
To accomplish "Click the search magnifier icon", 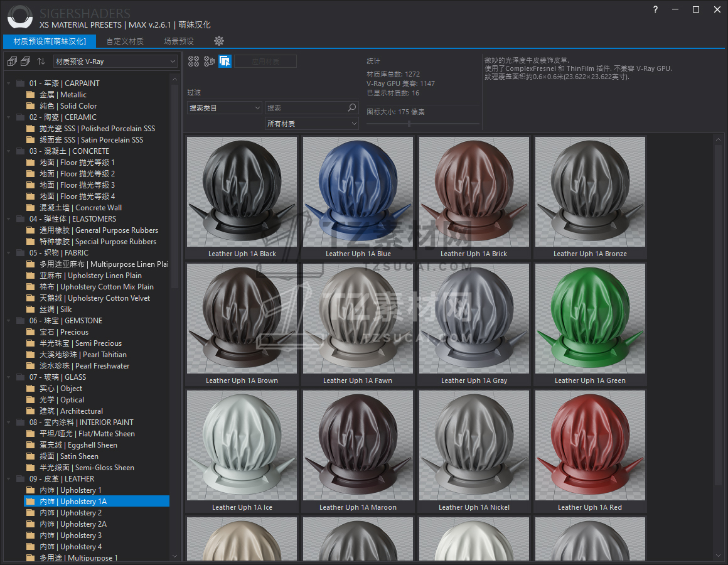I will tap(352, 108).
